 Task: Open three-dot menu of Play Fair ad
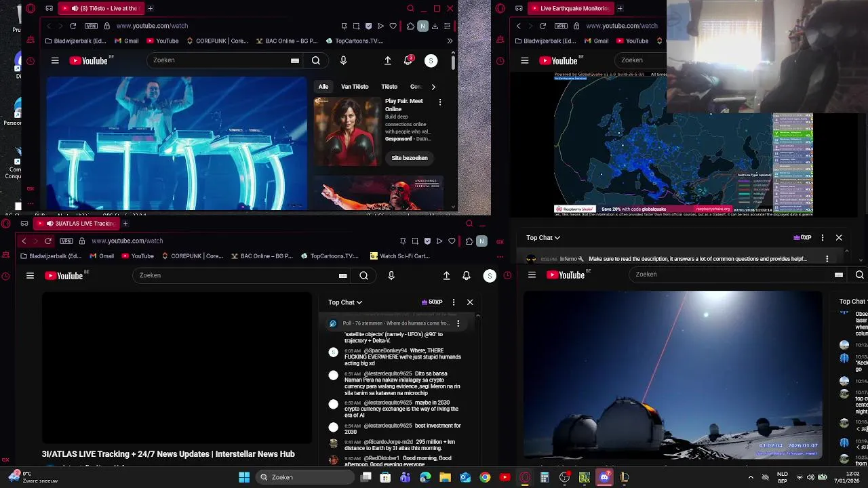tap(440, 102)
